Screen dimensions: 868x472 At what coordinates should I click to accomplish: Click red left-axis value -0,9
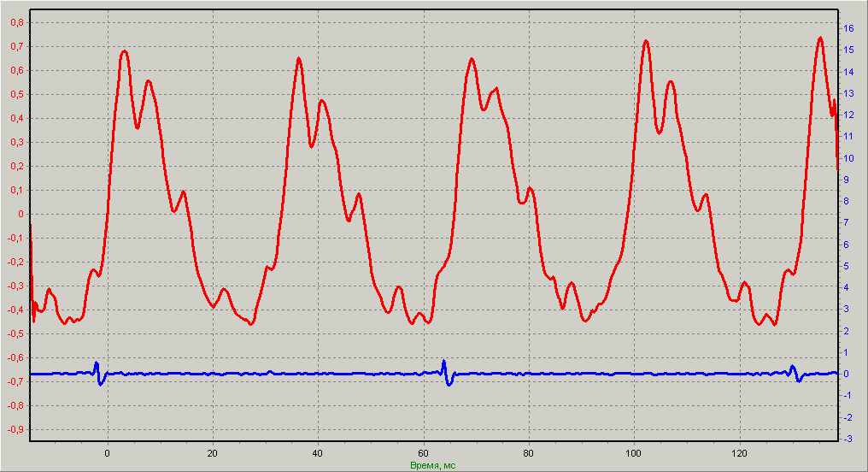pos(15,429)
